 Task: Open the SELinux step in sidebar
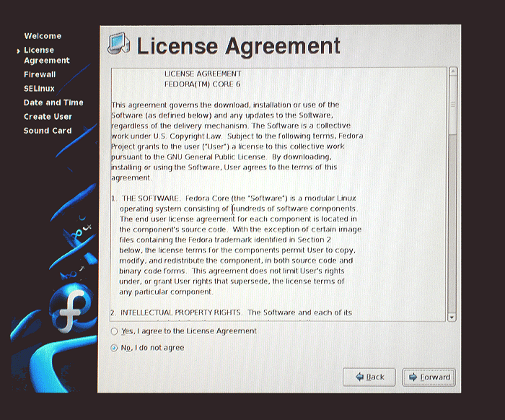click(x=39, y=89)
